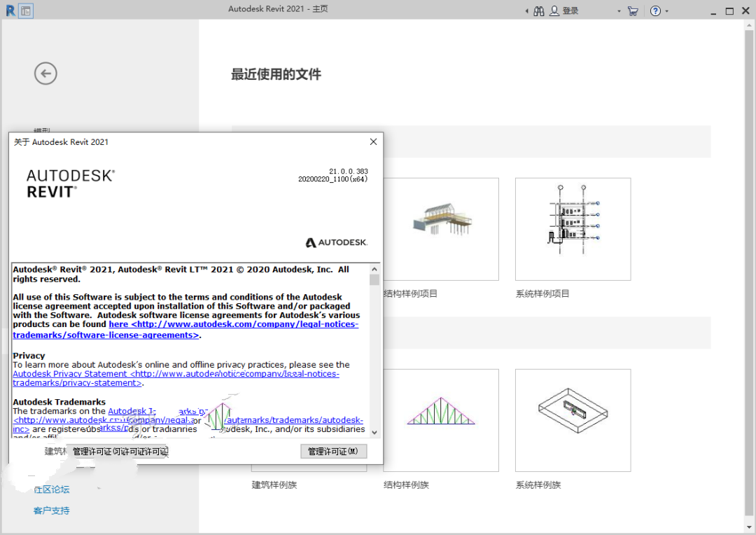Open the 客户支持 link in the left panel
The height and width of the screenshot is (535, 756).
[x=52, y=510]
